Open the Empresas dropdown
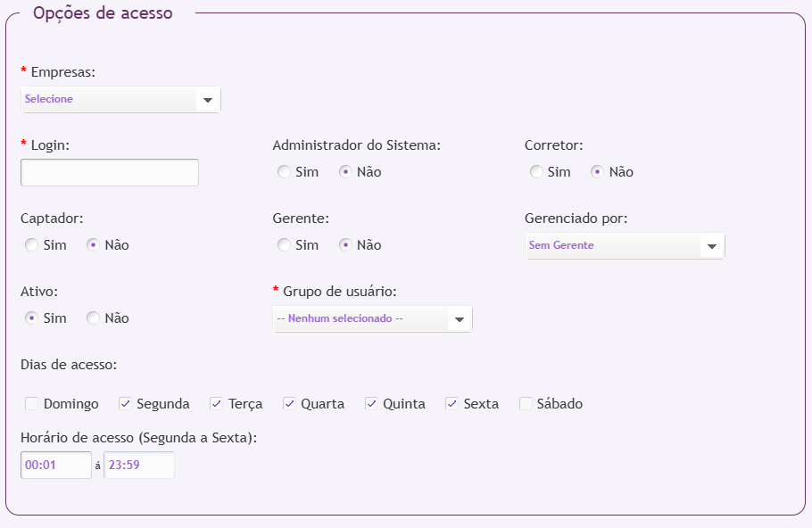 120,99
